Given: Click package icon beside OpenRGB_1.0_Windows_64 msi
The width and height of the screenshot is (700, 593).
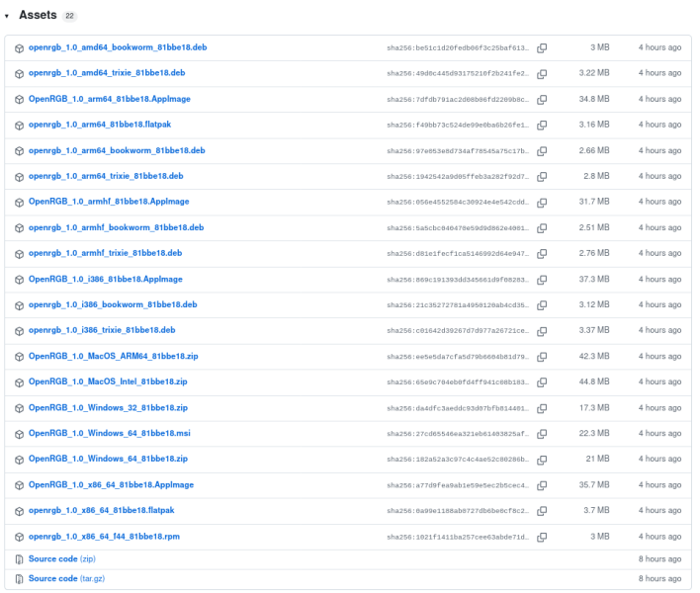Looking at the screenshot, I should click(19, 434).
